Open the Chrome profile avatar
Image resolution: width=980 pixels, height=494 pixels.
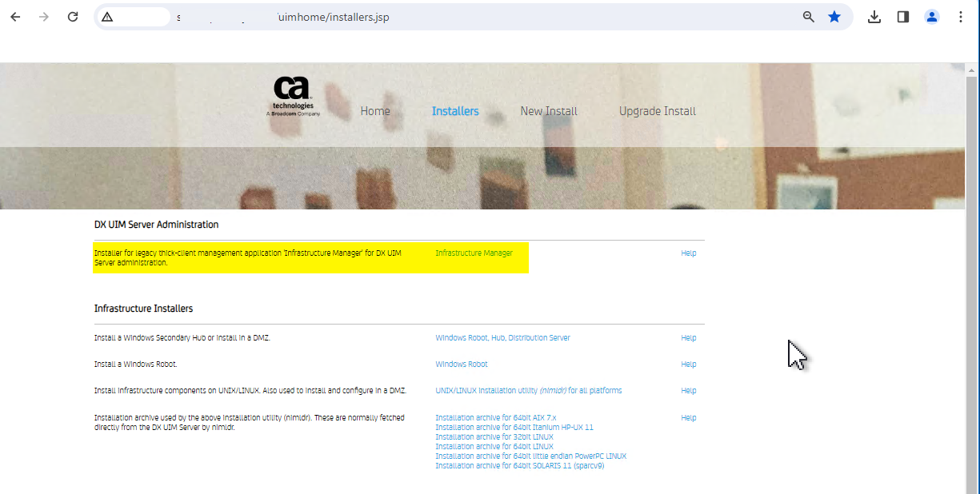coord(932,17)
